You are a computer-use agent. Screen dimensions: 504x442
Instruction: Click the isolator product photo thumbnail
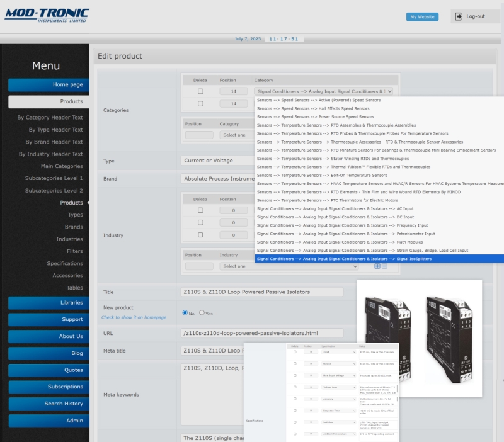point(420,339)
